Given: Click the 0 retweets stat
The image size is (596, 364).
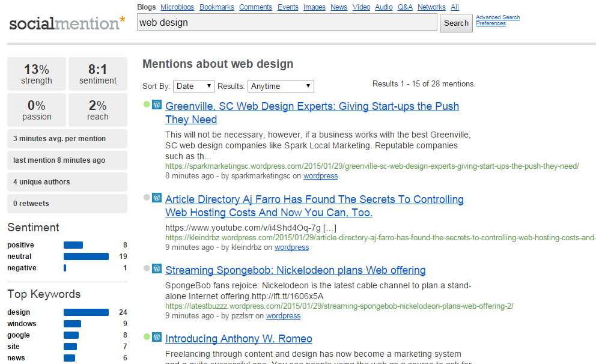Looking at the screenshot, I should (67, 204).
